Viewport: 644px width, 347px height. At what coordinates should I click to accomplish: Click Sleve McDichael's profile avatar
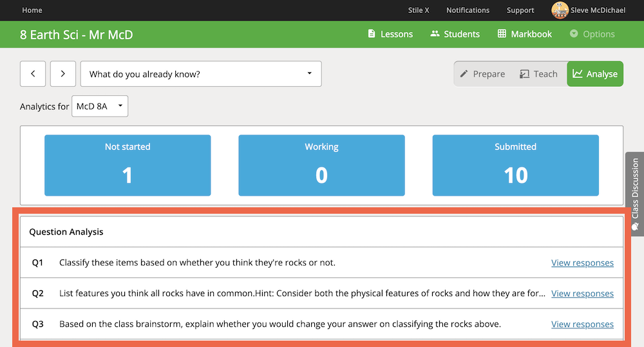click(x=560, y=10)
